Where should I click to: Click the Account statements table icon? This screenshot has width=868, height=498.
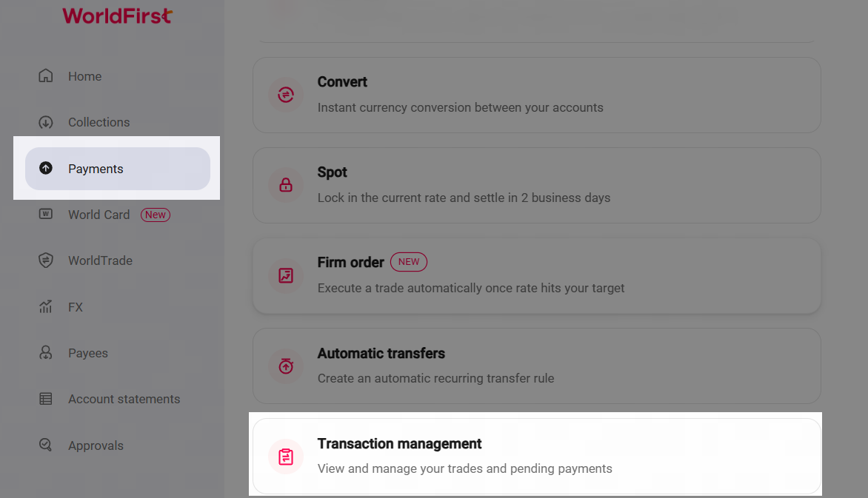(x=46, y=399)
